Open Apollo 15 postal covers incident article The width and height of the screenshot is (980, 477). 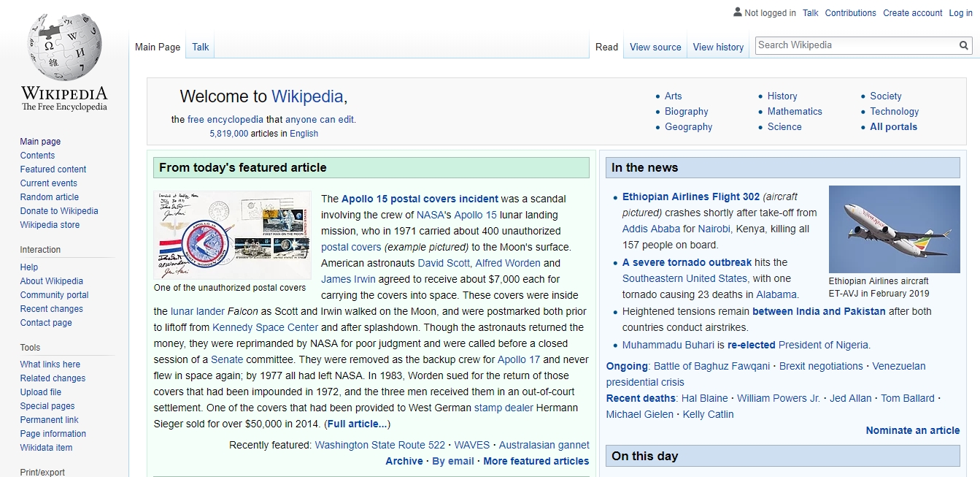pyautogui.click(x=420, y=199)
